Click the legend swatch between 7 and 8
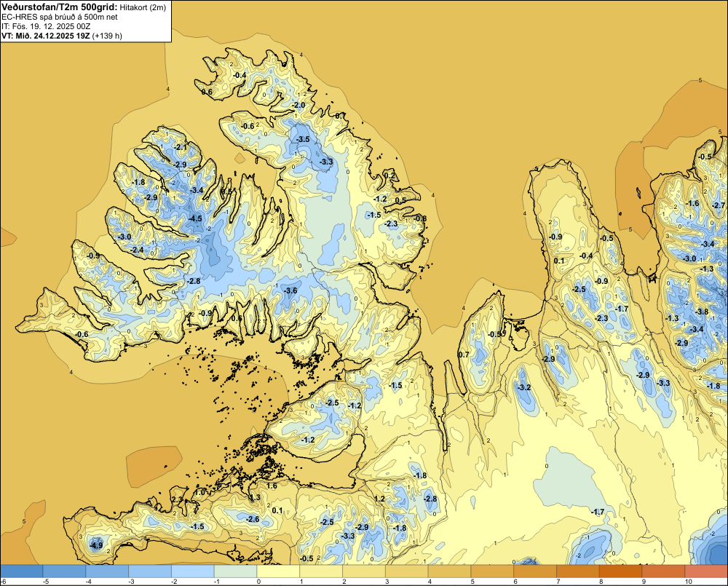Image resolution: width=728 pixels, height=586 pixels. (577, 571)
